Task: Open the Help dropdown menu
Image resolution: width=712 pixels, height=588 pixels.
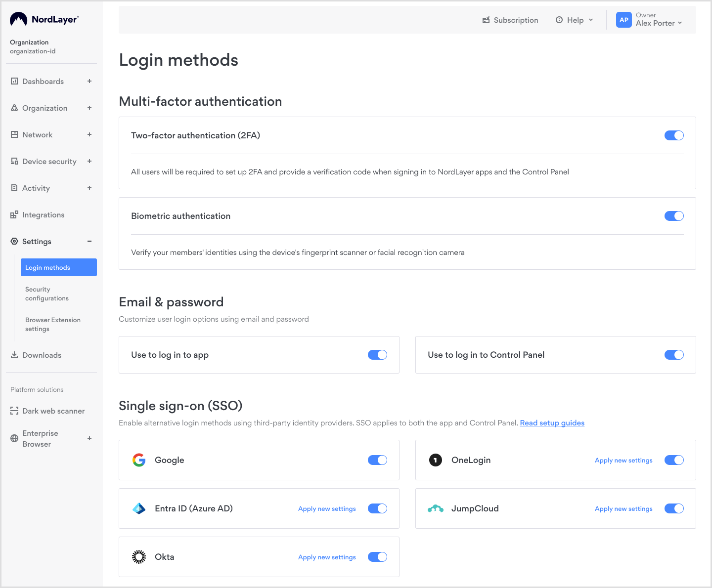Action: [575, 20]
